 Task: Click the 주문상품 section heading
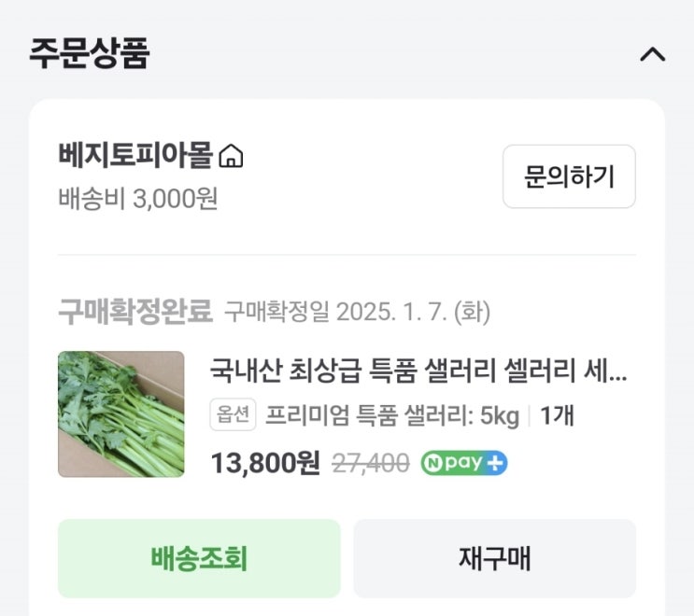90,53
